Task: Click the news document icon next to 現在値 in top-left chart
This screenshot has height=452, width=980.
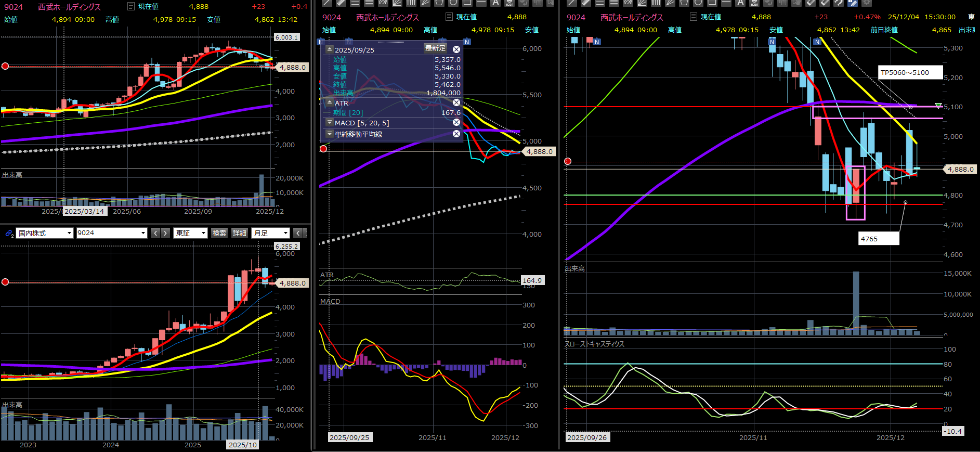Action: [x=131, y=6]
